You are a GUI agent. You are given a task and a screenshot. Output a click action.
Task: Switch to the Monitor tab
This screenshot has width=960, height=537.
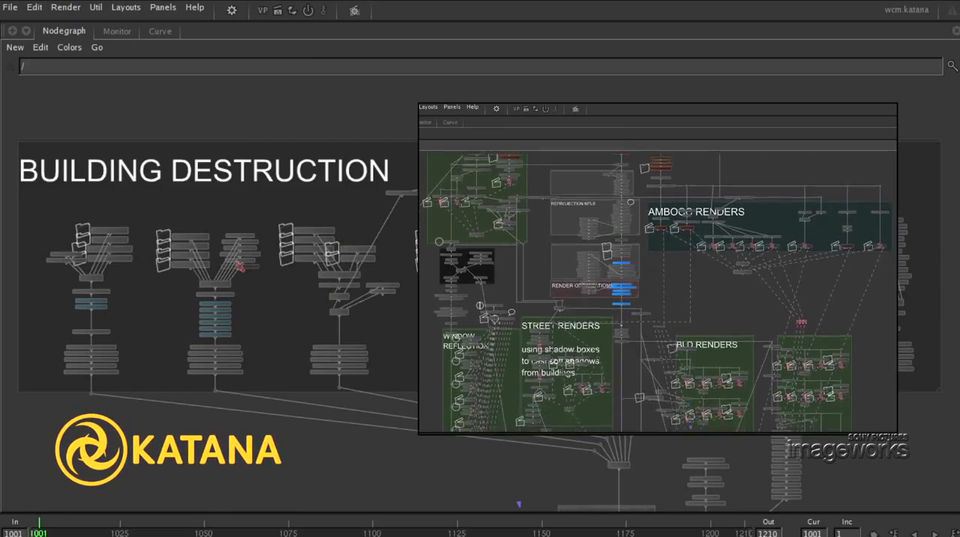pyautogui.click(x=117, y=31)
